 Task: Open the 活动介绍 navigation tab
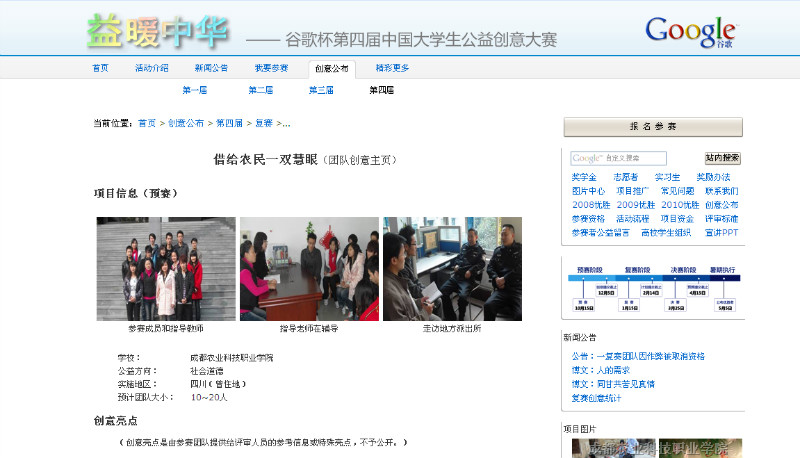click(152, 68)
